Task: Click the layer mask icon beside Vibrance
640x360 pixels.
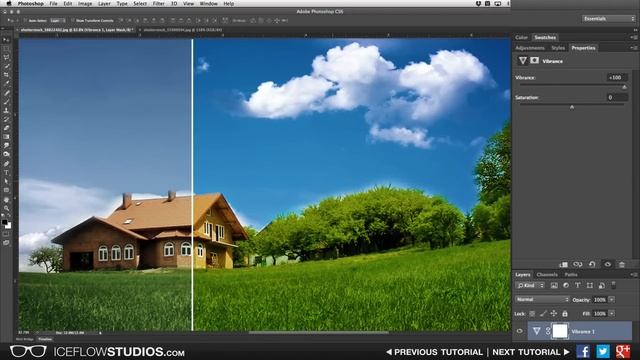Action: (534, 61)
